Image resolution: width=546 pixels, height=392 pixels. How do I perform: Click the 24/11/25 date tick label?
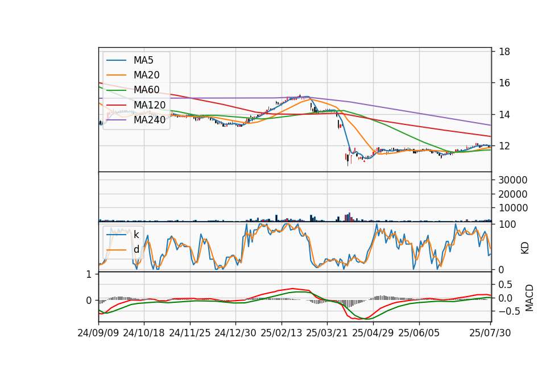click(190, 333)
